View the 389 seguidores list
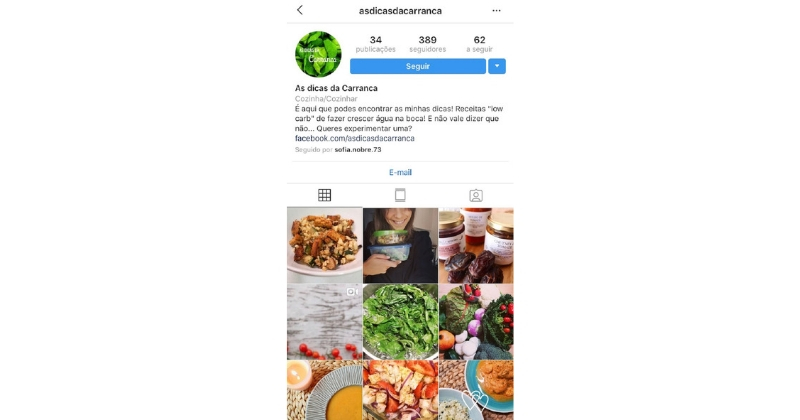The image size is (800, 420). [428, 44]
